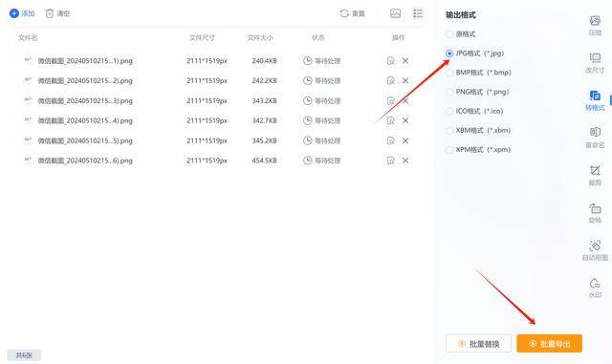Remove the file ending in 6).png

(x=405, y=161)
